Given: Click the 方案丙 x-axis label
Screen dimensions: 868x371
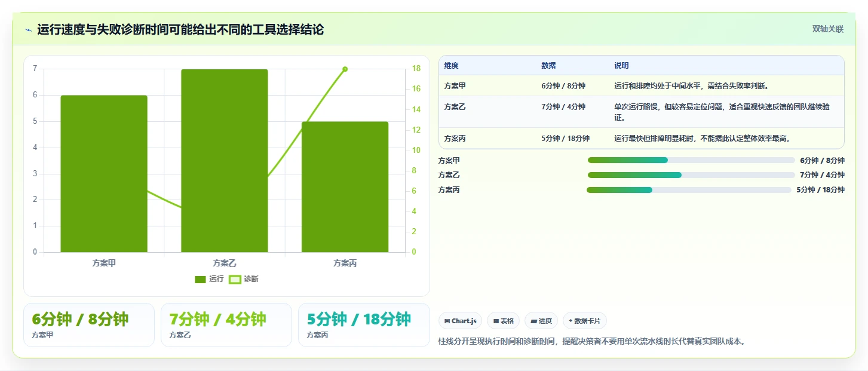Looking at the screenshot, I should [345, 263].
